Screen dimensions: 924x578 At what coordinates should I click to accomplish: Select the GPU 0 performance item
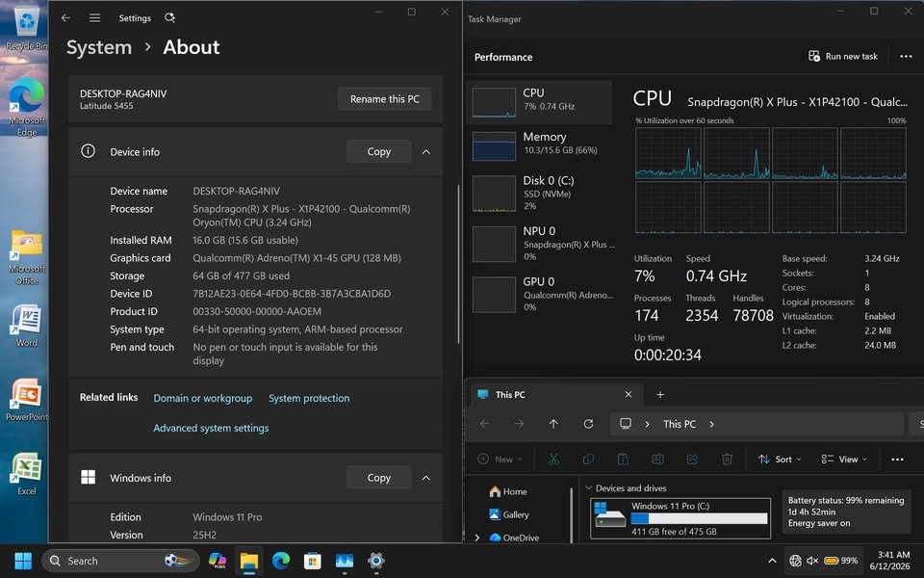[539, 294]
